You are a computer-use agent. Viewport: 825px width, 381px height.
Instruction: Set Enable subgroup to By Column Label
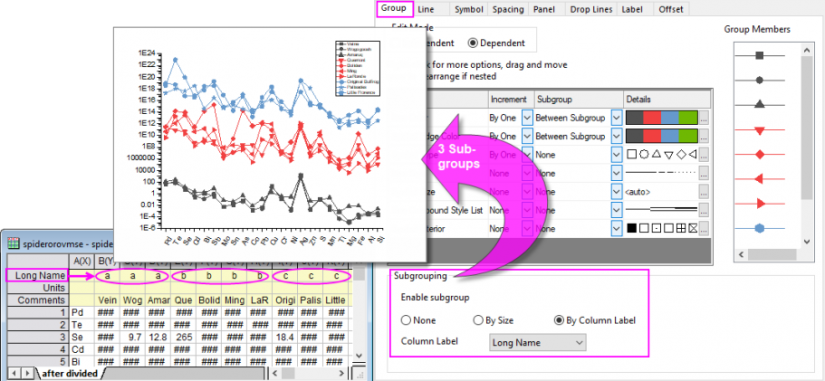(x=595, y=320)
